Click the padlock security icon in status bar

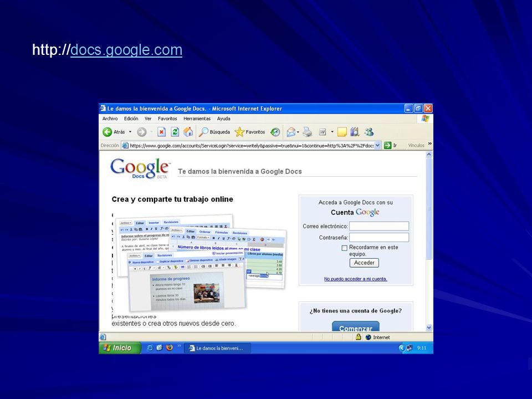(359, 337)
